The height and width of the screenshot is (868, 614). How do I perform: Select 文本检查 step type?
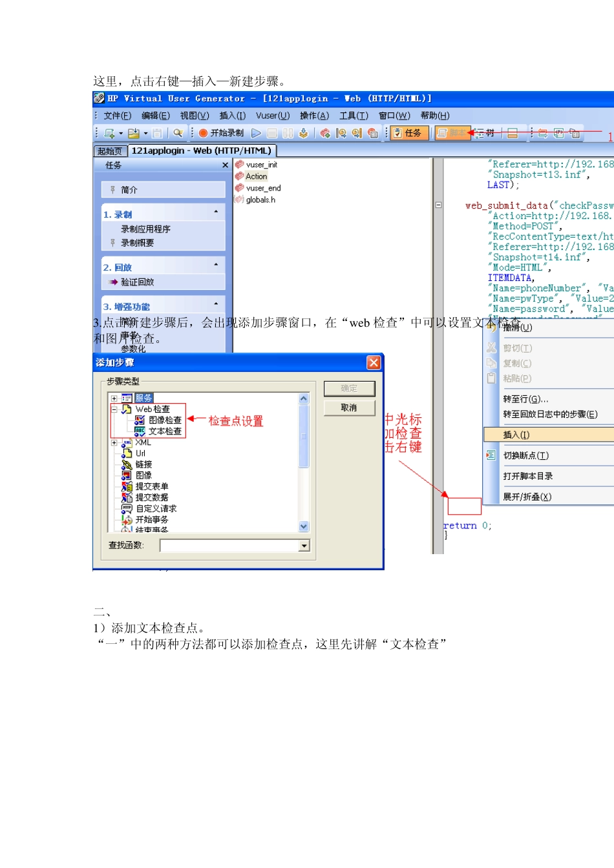[165, 431]
